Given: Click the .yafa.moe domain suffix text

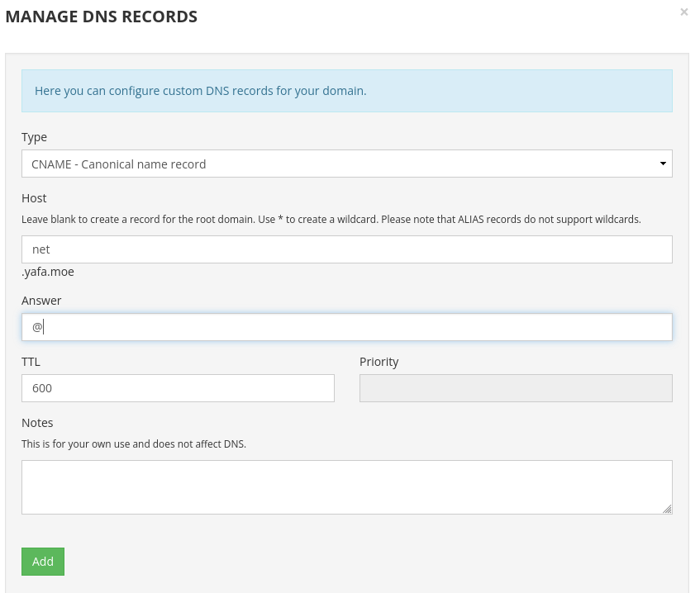Looking at the screenshot, I should point(48,272).
